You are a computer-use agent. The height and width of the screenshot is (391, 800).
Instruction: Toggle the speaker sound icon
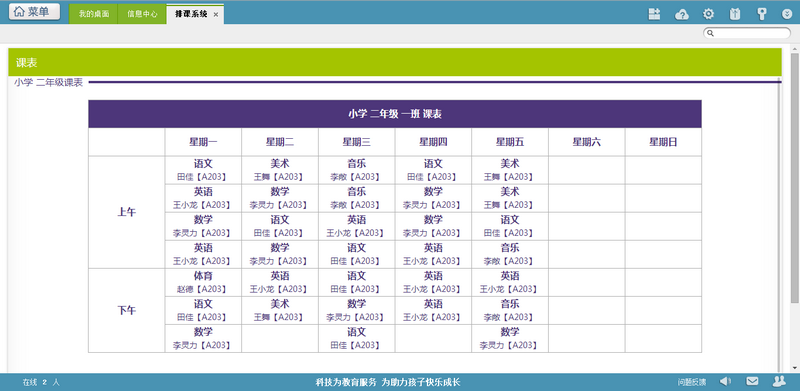coord(725,381)
